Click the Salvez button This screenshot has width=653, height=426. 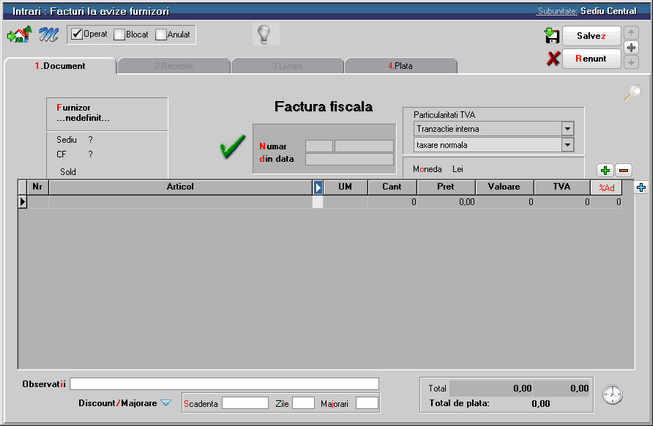(591, 36)
